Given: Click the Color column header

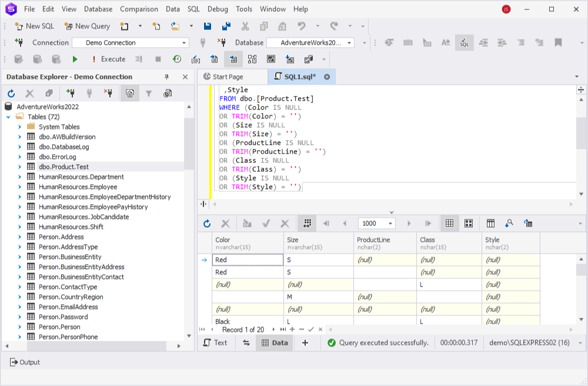Looking at the screenshot, I should [248, 243].
